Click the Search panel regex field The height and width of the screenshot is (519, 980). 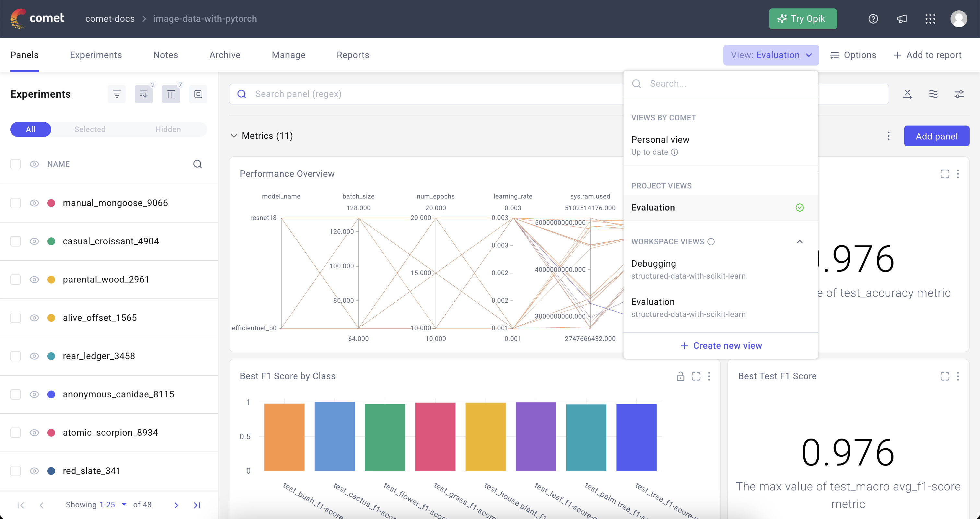(x=418, y=94)
